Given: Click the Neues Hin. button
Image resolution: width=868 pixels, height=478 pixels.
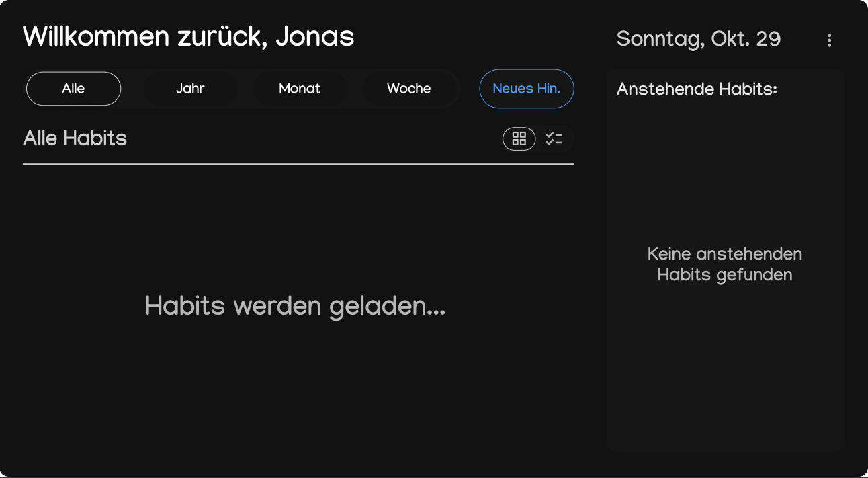Looking at the screenshot, I should click(527, 89).
